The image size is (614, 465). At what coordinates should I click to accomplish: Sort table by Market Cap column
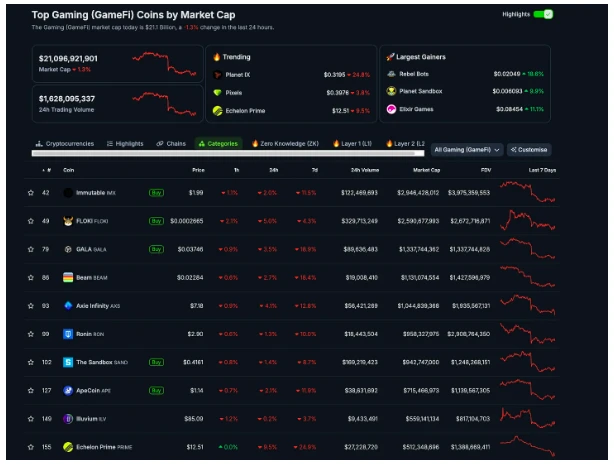tap(426, 170)
